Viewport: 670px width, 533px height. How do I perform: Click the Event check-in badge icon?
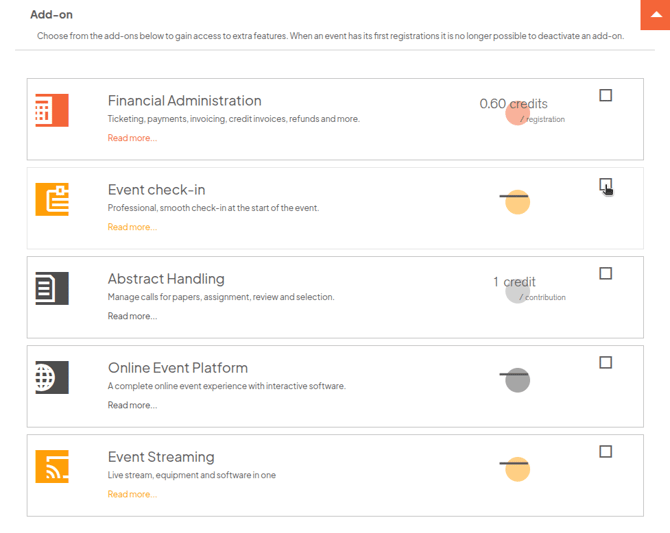[52, 199]
